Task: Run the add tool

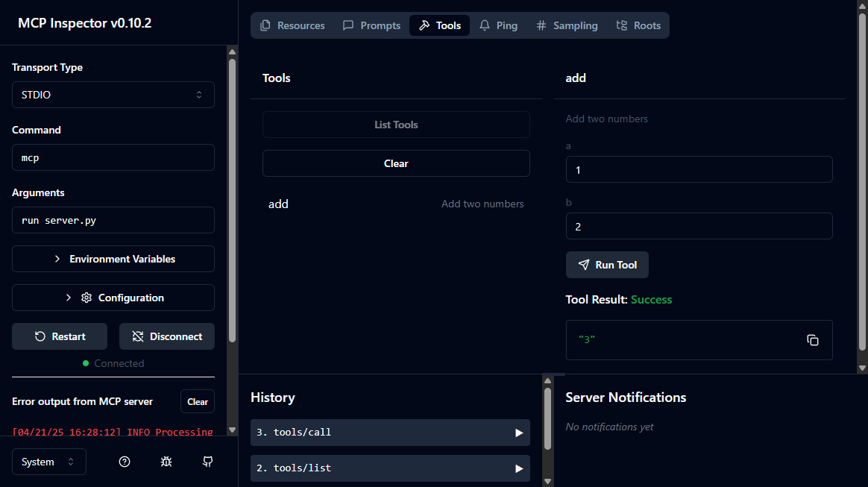Action: (607, 265)
